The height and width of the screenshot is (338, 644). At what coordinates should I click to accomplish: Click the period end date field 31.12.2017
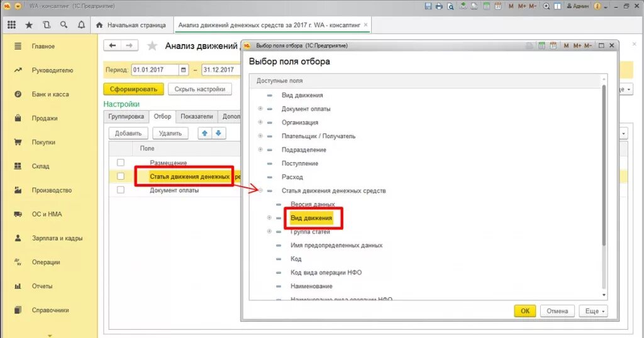(221, 70)
